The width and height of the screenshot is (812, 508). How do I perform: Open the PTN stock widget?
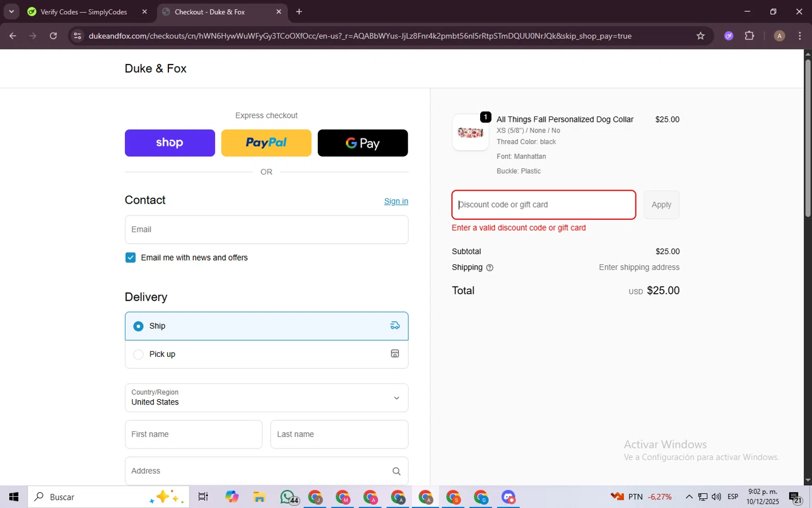pos(641,497)
